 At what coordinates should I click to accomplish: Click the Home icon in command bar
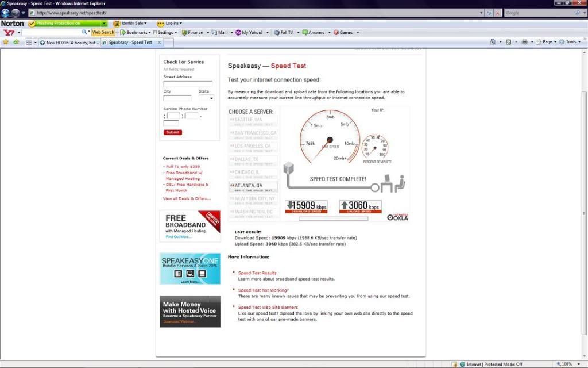pos(493,41)
